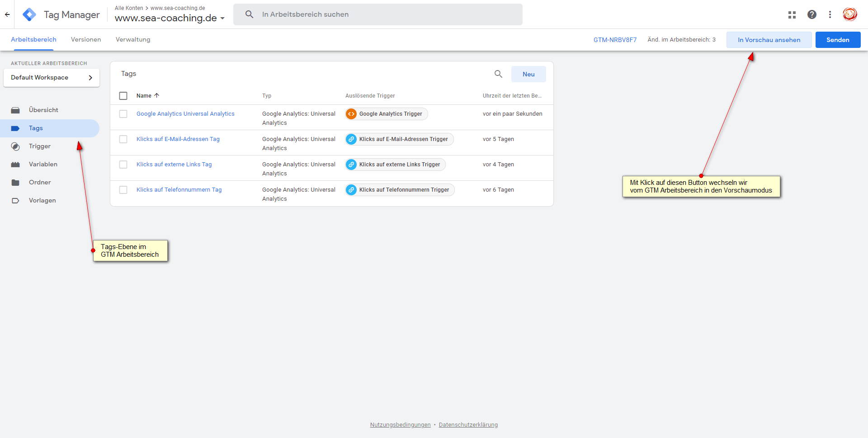The width and height of the screenshot is (868, 438).
Task: Click the Google Analytics Trigger chip
Action: (x=387, y=114)
